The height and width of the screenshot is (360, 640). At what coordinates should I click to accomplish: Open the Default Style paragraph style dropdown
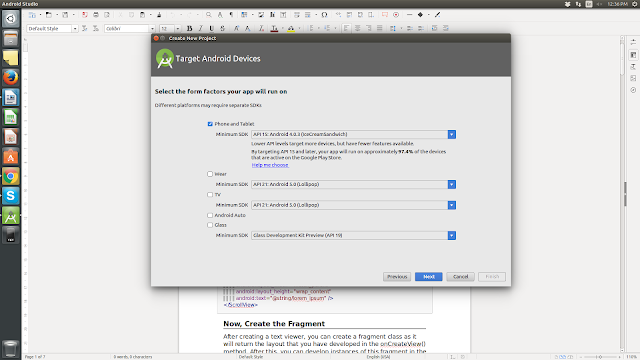75,29
